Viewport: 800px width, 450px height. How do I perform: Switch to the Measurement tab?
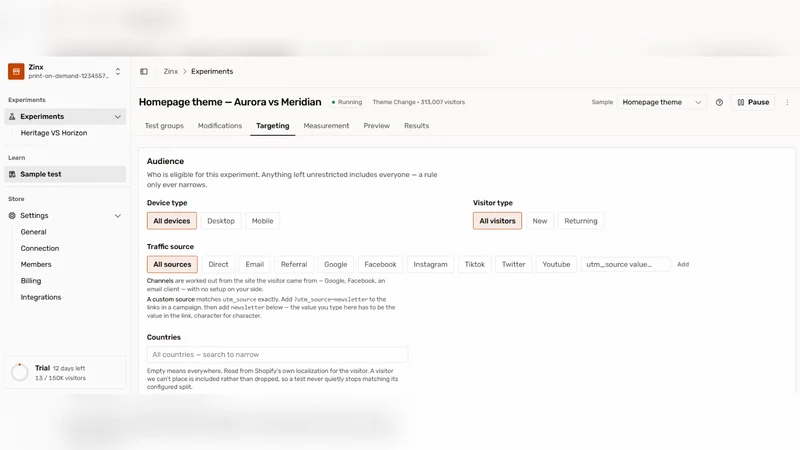[x=326, y=126]
